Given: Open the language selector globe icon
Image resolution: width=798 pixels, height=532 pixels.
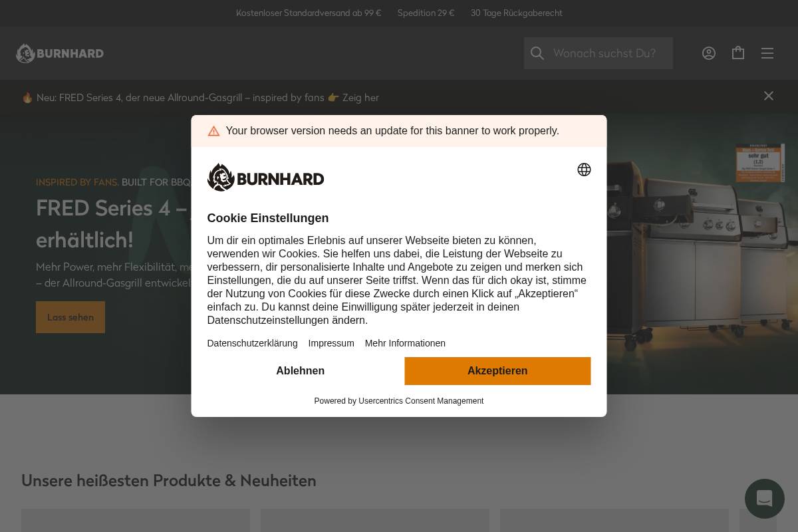Looking at the screenshot, I should pos(584,170).
